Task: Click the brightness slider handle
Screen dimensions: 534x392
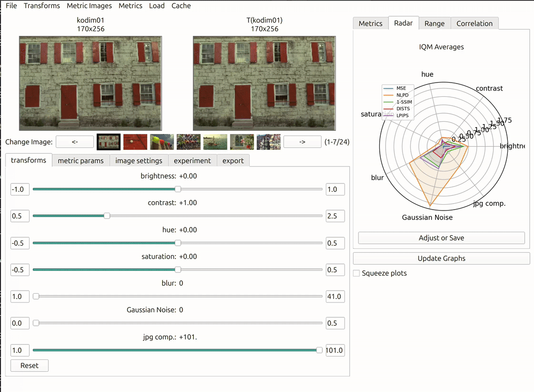Action: pos(178,189)
